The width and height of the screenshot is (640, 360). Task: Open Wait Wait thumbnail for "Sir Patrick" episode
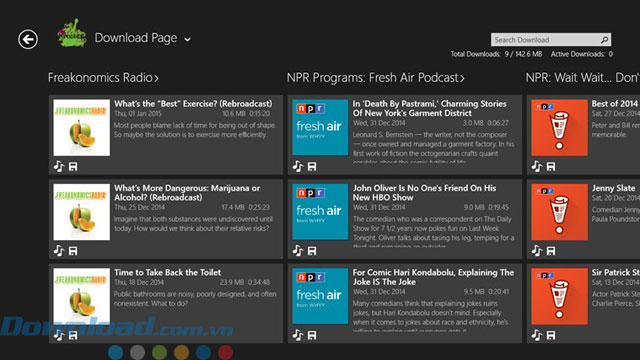tap(560, 297)
